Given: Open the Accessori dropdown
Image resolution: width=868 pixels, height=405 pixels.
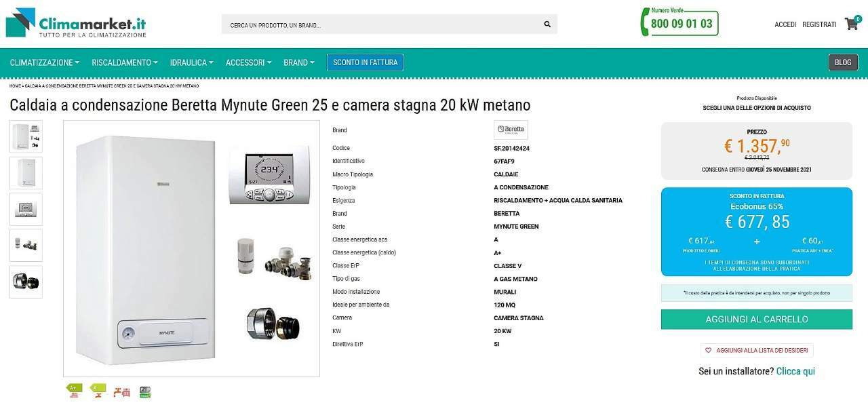Looking at the screenshot, I should (x=248, y=62).
